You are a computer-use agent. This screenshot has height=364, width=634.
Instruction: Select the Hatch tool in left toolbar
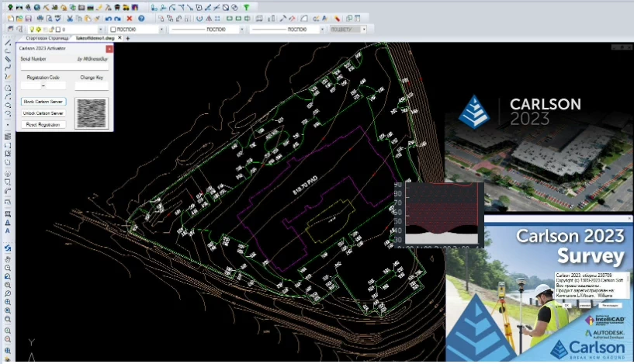coord(8,137)
